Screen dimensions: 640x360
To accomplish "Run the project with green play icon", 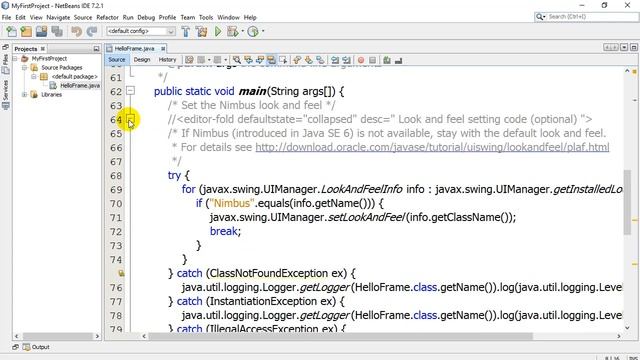I will tap(218, 31).
